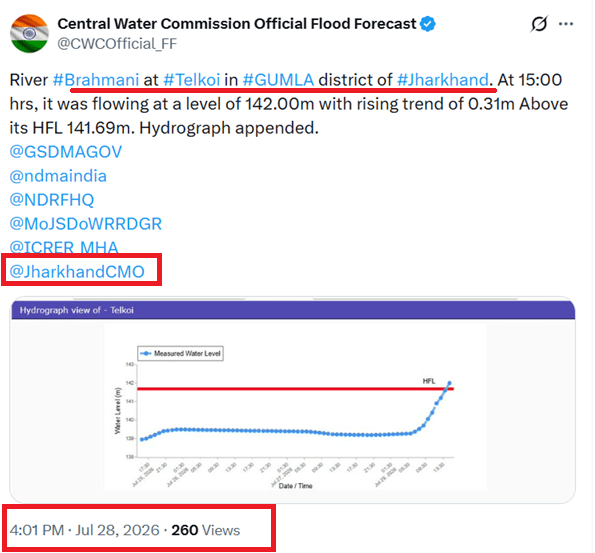Open the Central Water Commission profile avatar
The width and height of the screenshot is (595, 553).
coord(29,33)
